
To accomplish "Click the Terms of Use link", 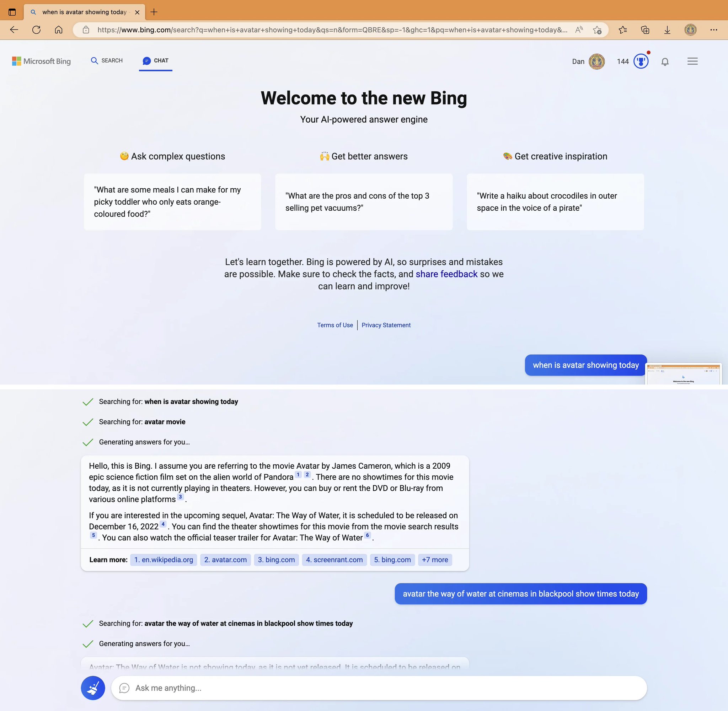I will (335, 325).
